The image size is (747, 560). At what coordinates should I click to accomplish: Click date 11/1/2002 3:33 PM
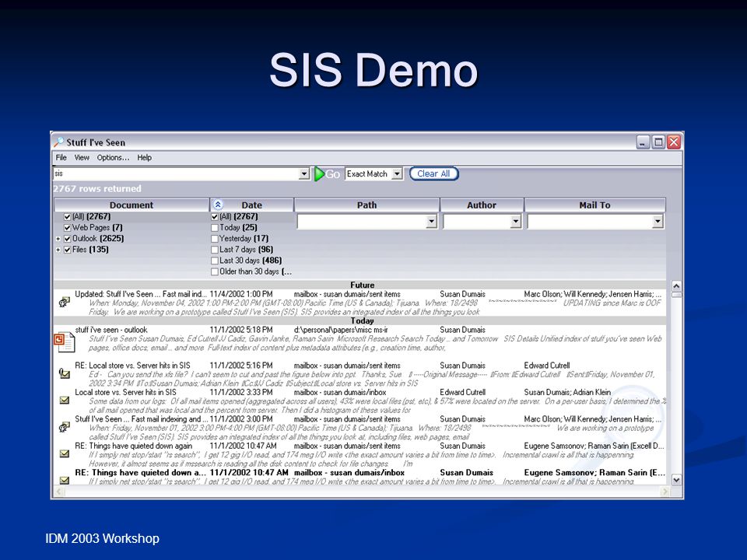tap(241, 392)
